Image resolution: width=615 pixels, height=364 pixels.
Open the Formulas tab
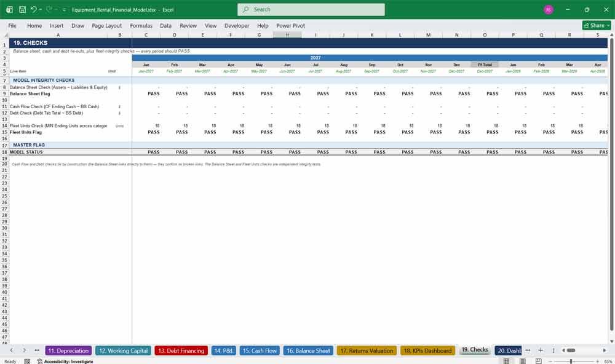pos(141,25)
